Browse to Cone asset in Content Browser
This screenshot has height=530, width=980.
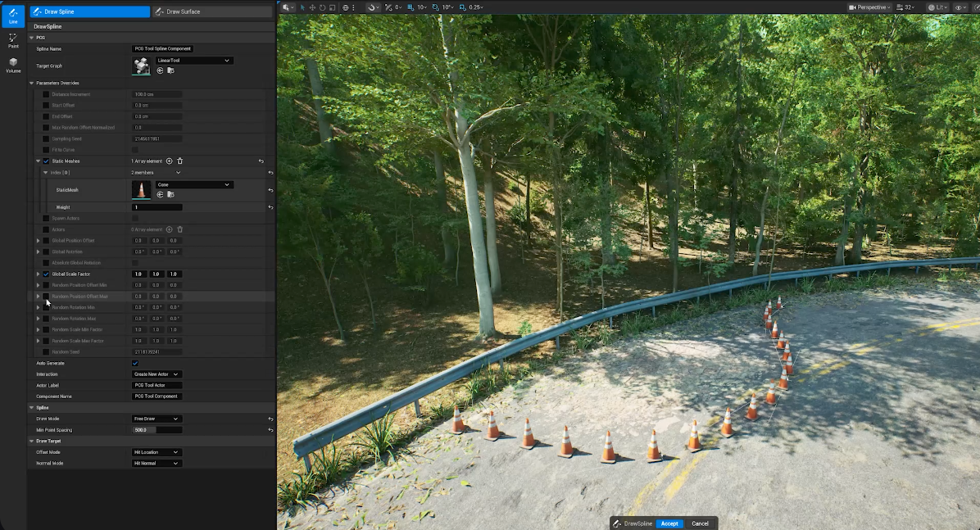click(x=170, y=195)
